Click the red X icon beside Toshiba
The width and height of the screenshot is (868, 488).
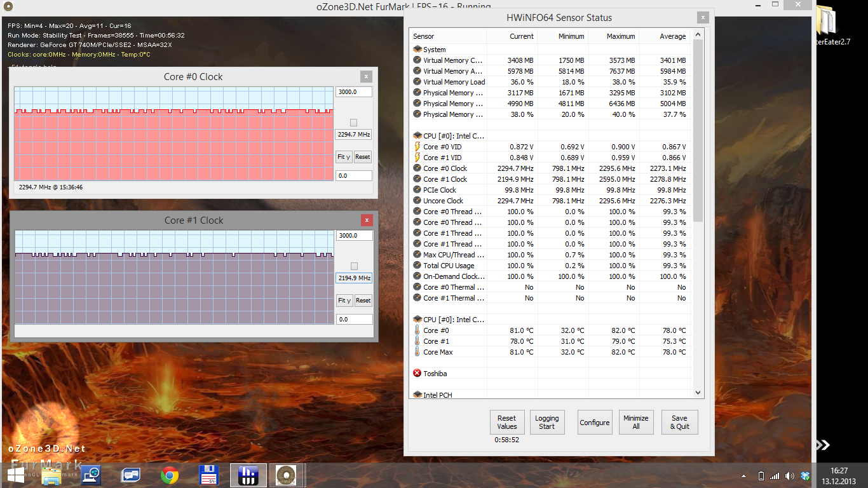[x=417, y=374]
